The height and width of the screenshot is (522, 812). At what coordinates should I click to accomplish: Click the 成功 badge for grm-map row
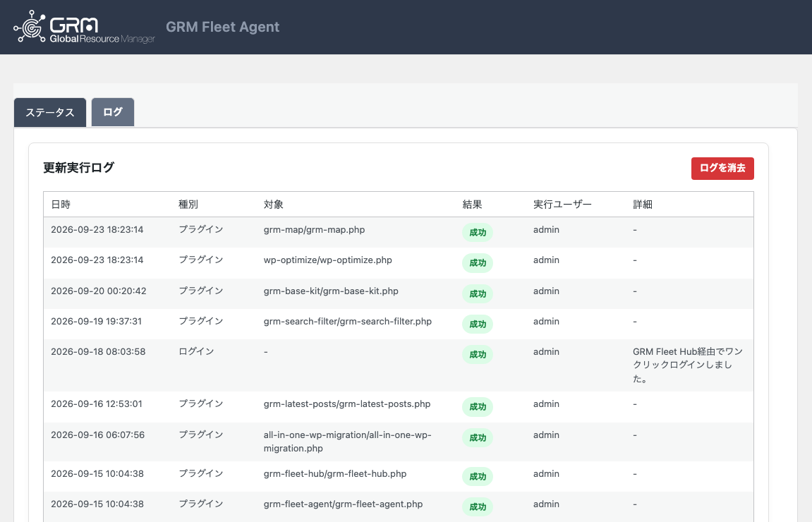pos(478,233)
